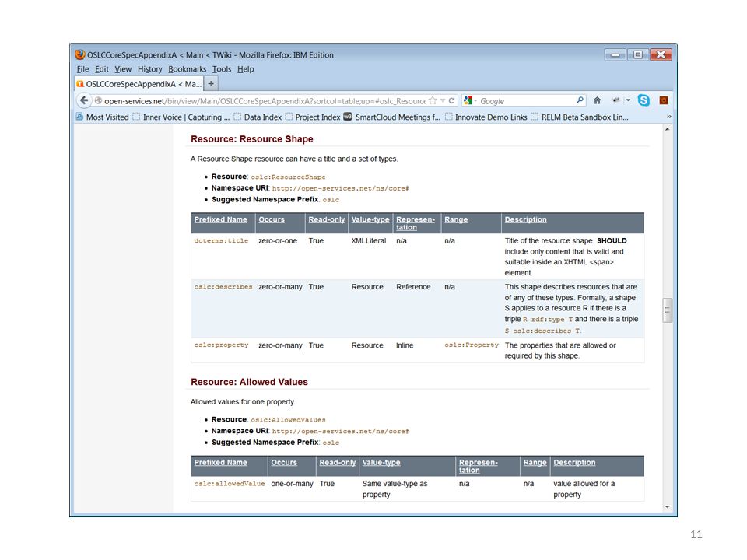Sort Resource Shape table by Occurs
This screenshot has height=560, width=747.
tap(272, 219)
